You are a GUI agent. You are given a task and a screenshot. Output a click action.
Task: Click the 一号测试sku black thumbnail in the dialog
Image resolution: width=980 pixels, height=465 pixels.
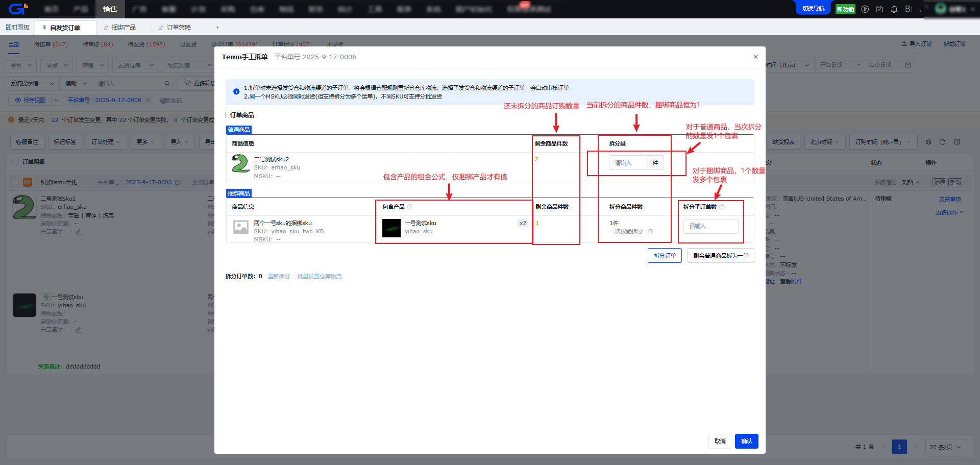(391, 228)
